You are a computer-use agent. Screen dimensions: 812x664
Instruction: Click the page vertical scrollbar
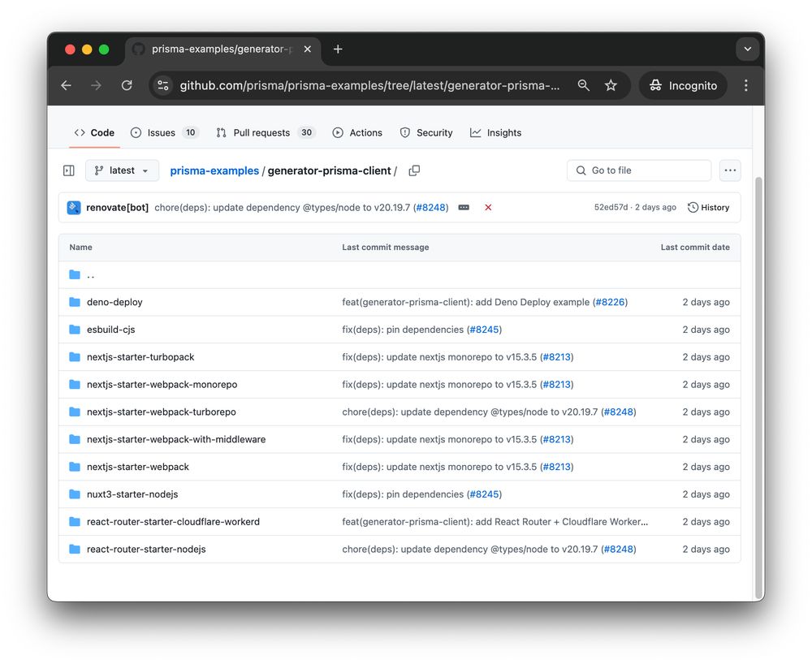758,388
